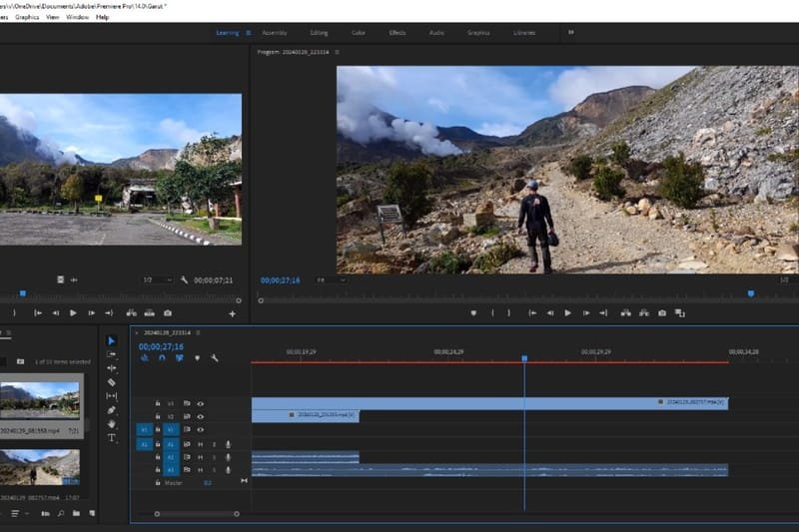Open Learning workspace menu icon
Viewport: 799px width, 532px height.
point(248,33)
